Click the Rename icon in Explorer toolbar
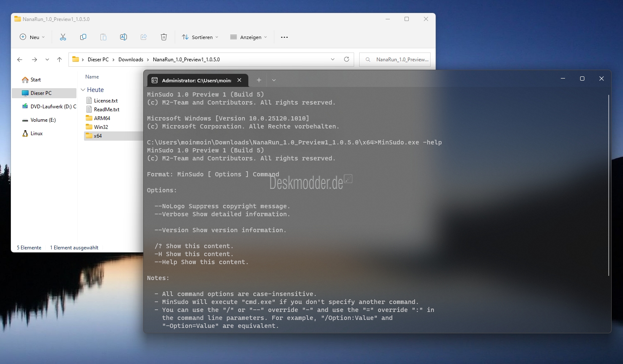 pos(124,37)
